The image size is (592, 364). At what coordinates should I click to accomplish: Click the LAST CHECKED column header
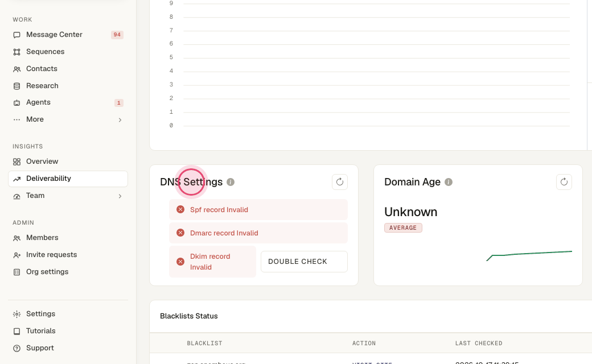click(x=479, y=344)
